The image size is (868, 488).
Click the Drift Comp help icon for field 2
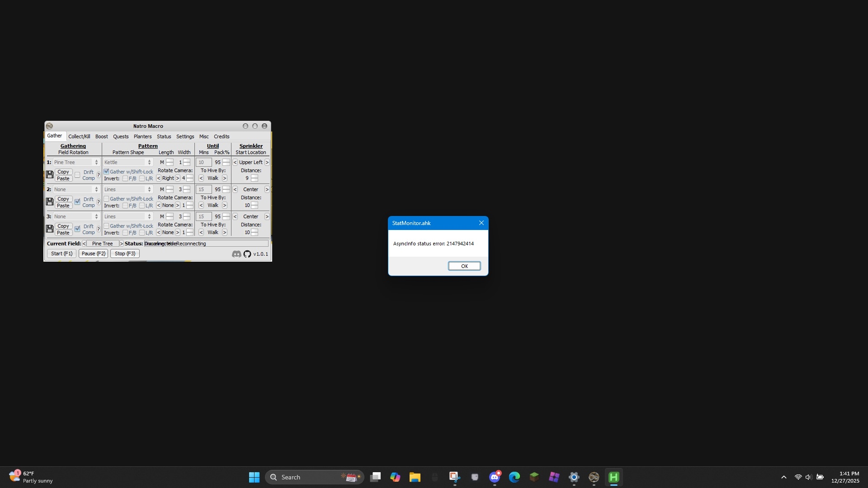99,202
